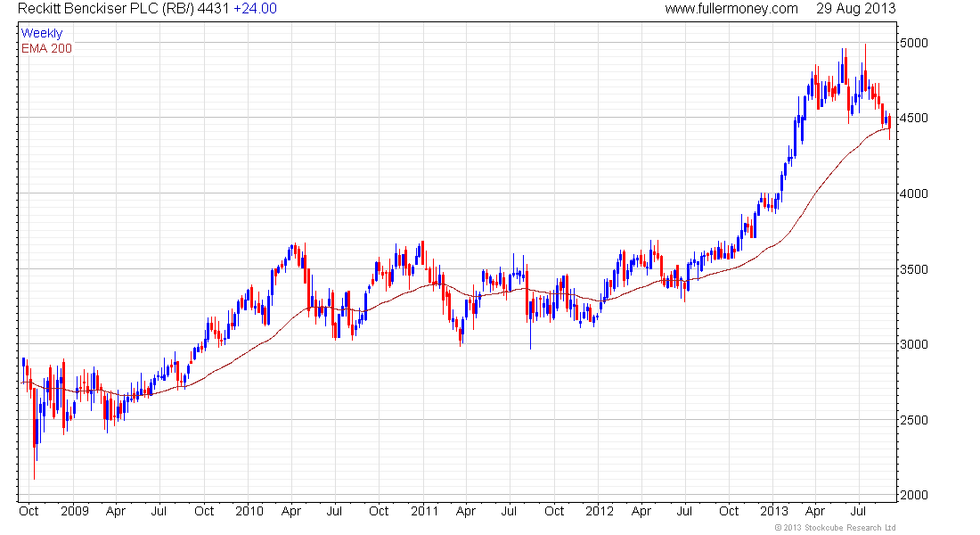Jump to 2010 on the time axis
Viewport: 980px width, 535px height.
point(249,512)
